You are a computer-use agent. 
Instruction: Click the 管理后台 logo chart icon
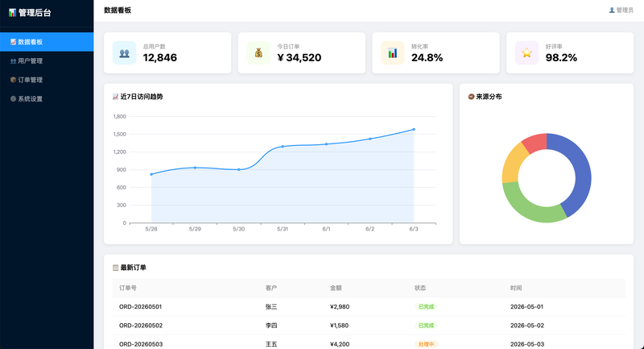click(x=12, y=13)
